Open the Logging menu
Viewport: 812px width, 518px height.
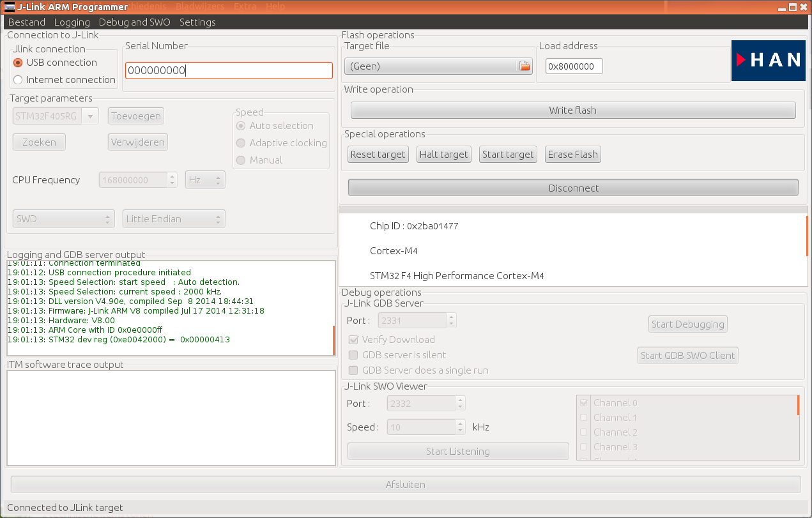click(x=72, y=22)
